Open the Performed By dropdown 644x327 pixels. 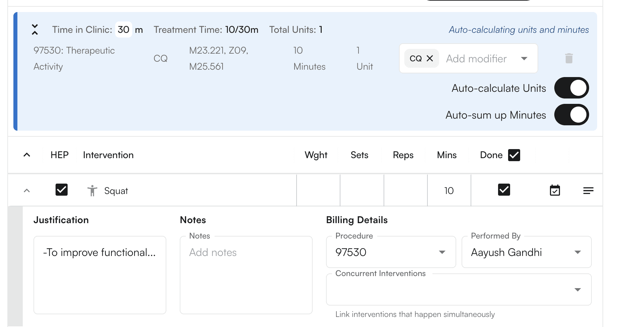(x=577, y=252)
